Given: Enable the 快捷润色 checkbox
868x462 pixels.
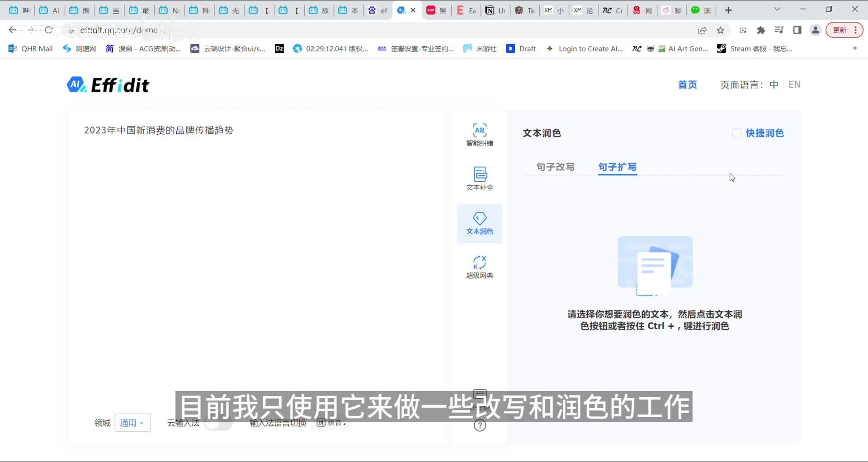Looking at the screenshot, I should coord(736,133).
